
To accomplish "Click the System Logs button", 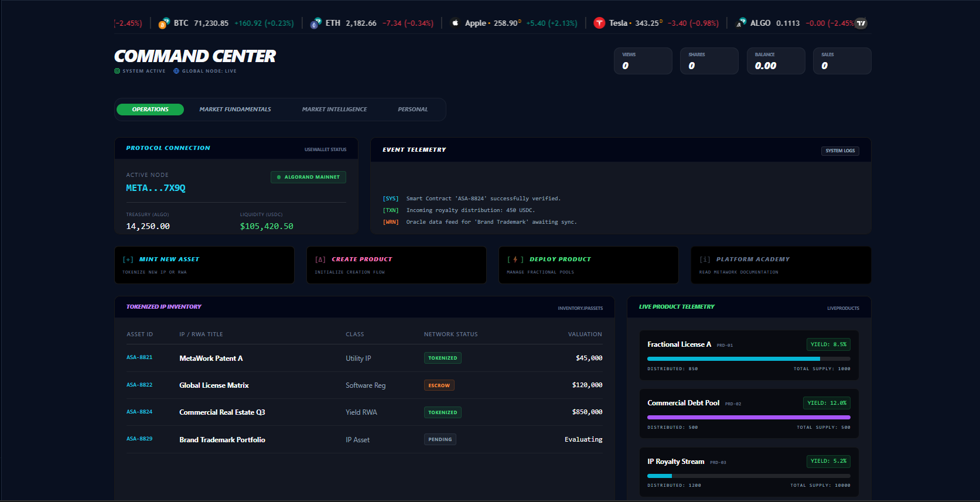I will coord(840,151).
